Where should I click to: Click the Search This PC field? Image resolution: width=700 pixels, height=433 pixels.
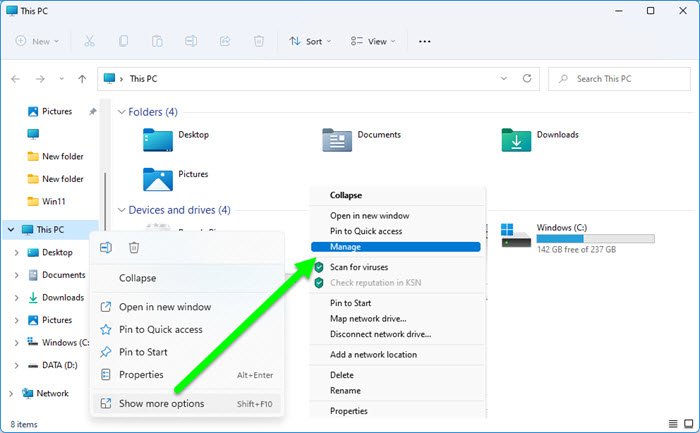point(619,79)
